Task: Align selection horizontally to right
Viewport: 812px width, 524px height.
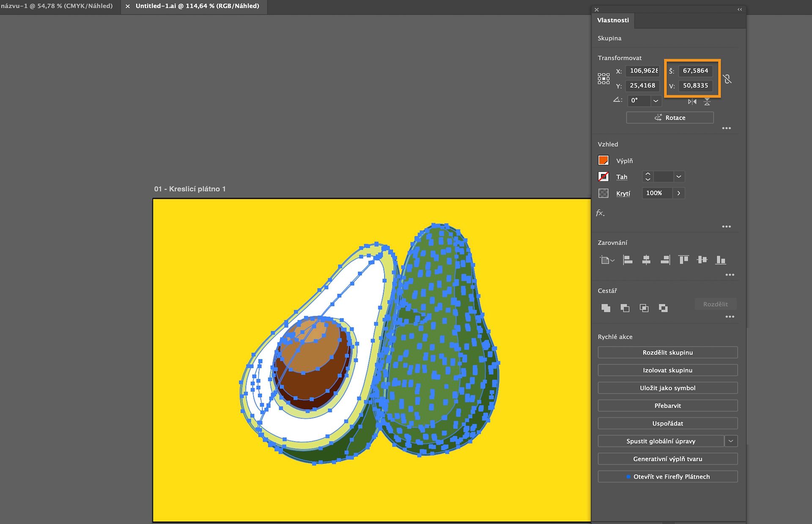Action: [665, 260]
